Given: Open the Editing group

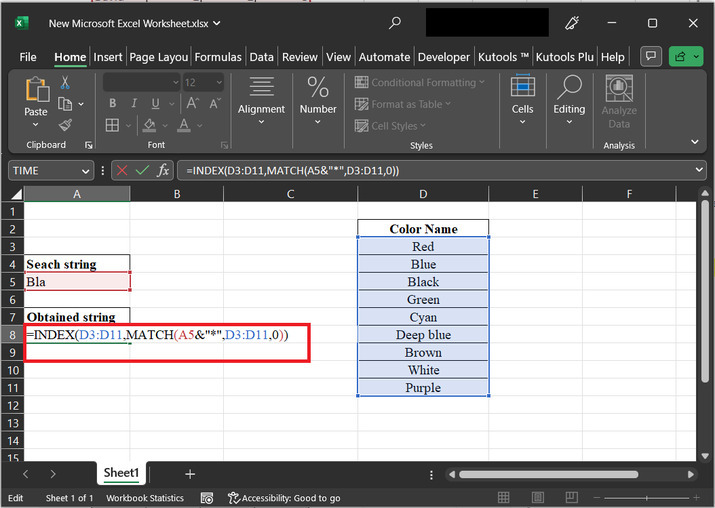Looking at the screenshot, I should point(569,100).
